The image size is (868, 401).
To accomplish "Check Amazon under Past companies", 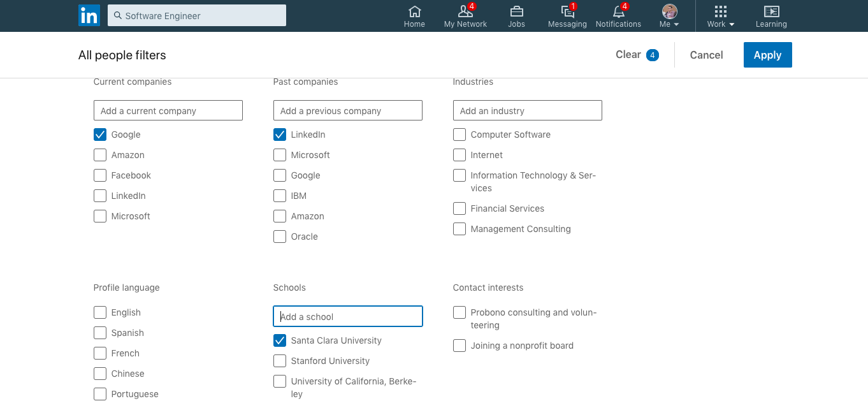I will [280, 216].
